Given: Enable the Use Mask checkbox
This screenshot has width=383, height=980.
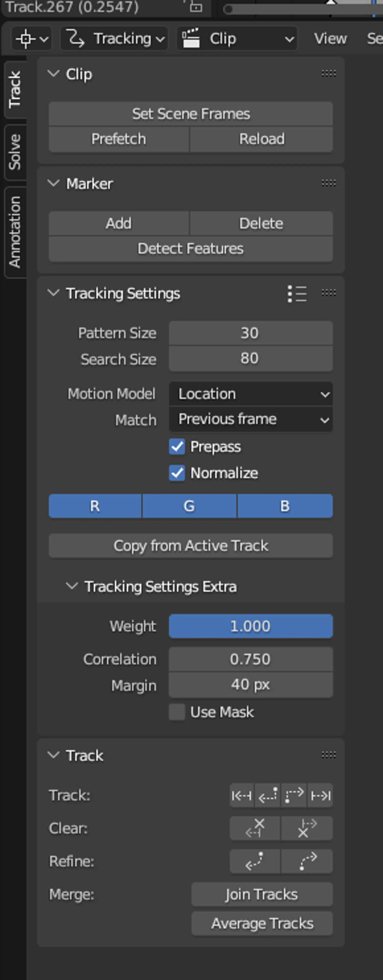Looking at the screenshot, I should pos(177,712).
